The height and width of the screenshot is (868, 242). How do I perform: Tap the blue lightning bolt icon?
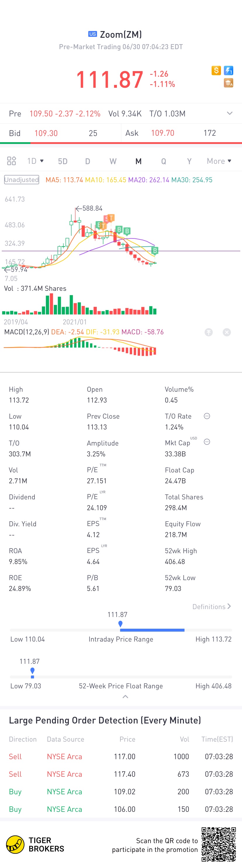[229, 71]
